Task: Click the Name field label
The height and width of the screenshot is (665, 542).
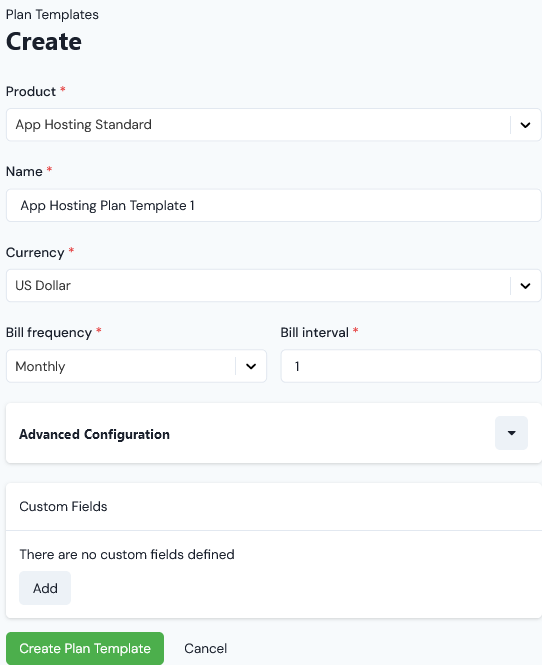Action: 24,171
